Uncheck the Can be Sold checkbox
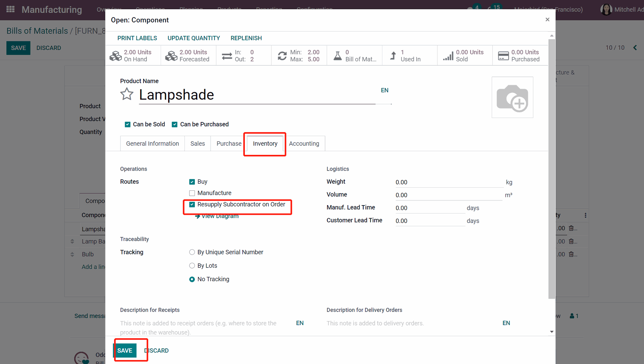 [x=127, y=124]
